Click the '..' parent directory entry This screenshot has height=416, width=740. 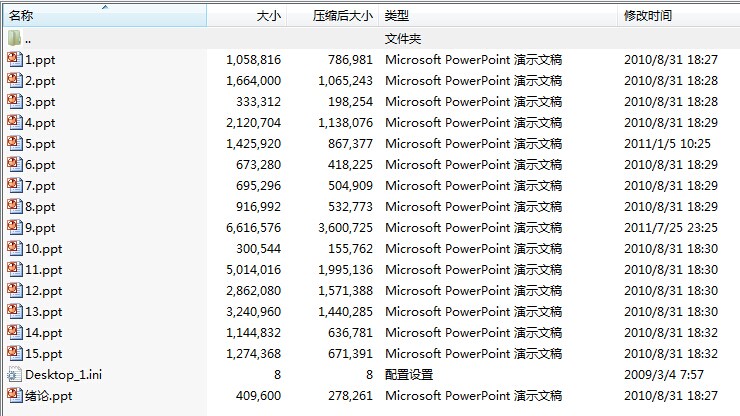28,41
